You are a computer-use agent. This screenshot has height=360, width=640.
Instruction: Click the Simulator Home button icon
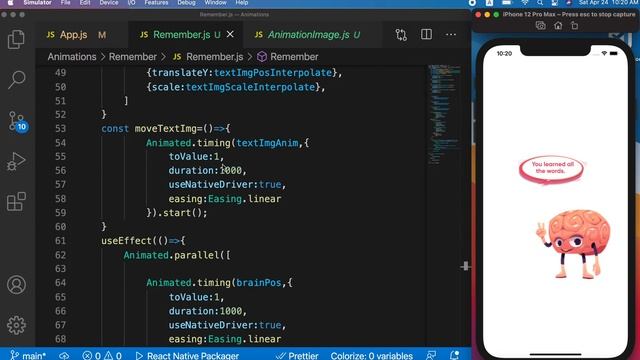click(558, 26)
